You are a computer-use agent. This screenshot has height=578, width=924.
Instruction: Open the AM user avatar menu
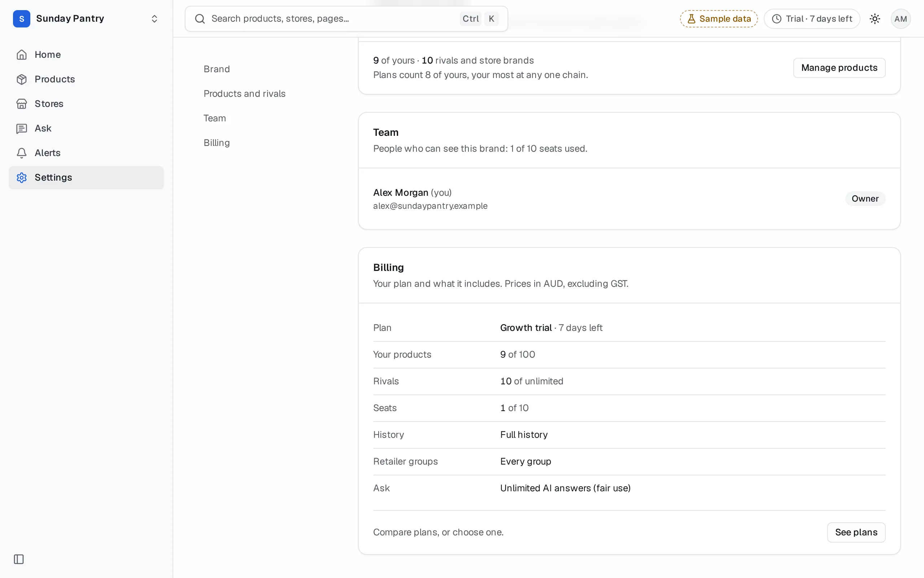900,19
